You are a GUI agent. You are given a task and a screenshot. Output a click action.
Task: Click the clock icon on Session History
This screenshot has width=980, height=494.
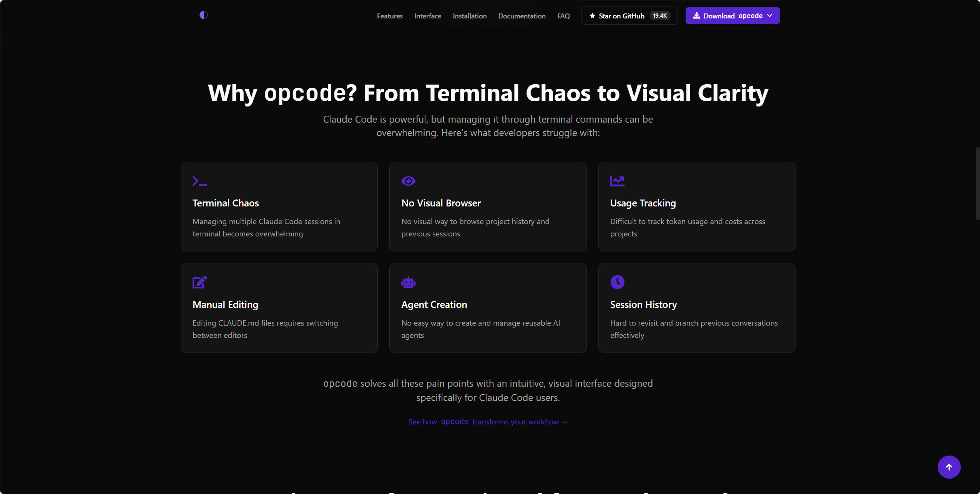pos(617,282)
